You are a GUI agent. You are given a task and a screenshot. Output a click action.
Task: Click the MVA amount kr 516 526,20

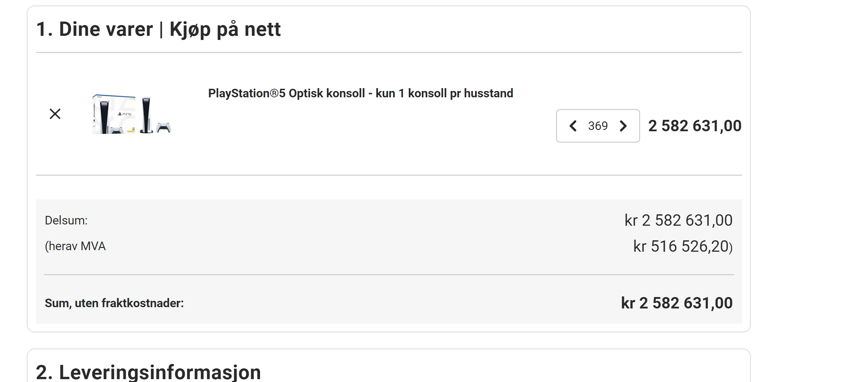pyautogui.click(x=683, y=246)
